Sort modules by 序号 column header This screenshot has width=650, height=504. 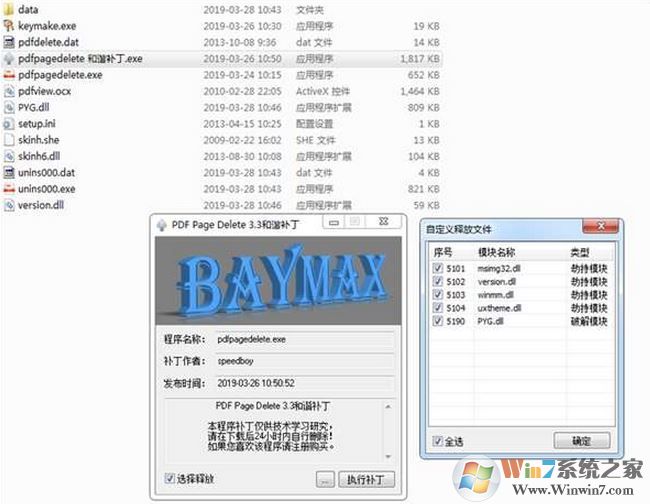tap(451, 252)
